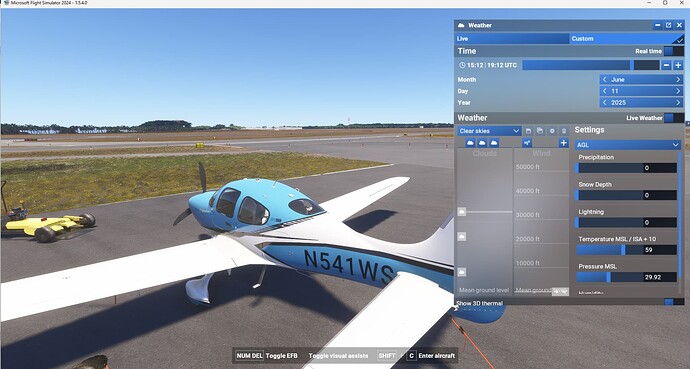Viewport: 690px width, 369px height.
Task: Select the middle cloud layer icon
Action: (x=482, y=143)
